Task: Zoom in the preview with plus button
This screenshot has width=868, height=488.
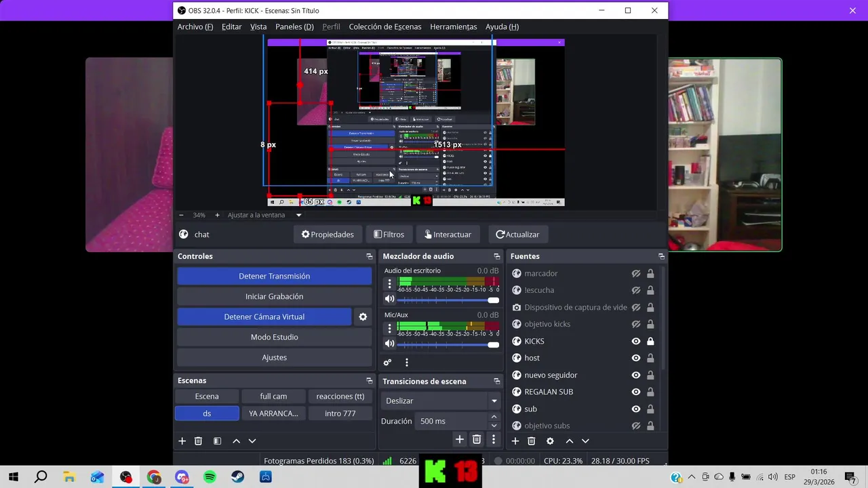Action: (x=217, y=215)
